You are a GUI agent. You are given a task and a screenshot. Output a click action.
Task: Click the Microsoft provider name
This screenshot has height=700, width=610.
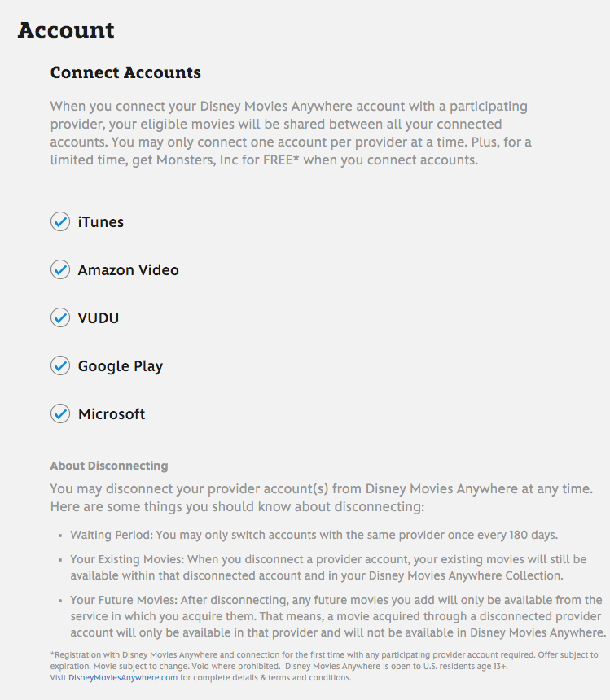tap(112, 414)
